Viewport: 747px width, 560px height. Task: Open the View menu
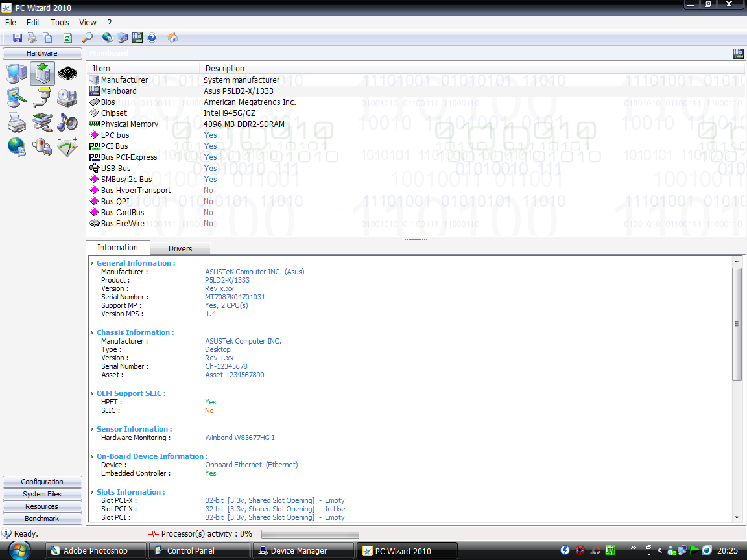click(x=88, y=23)
